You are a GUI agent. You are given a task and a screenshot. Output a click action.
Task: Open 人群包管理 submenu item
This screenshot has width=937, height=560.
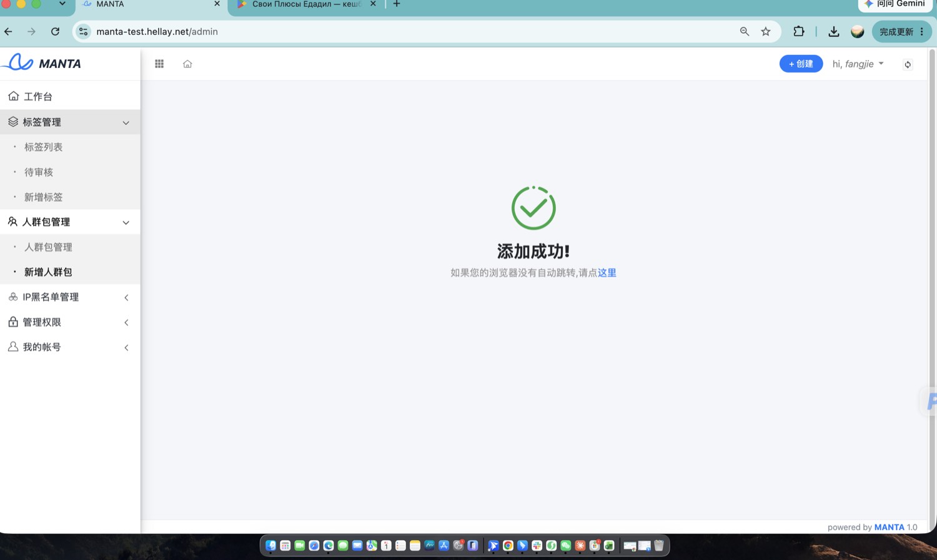pos(48,247)
